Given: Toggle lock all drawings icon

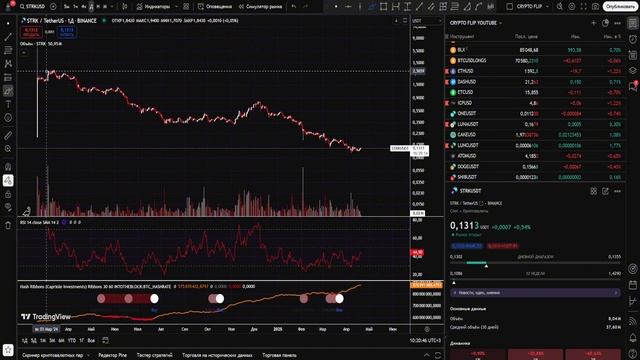Looking at the screenshot, I should tap(8, 194).
